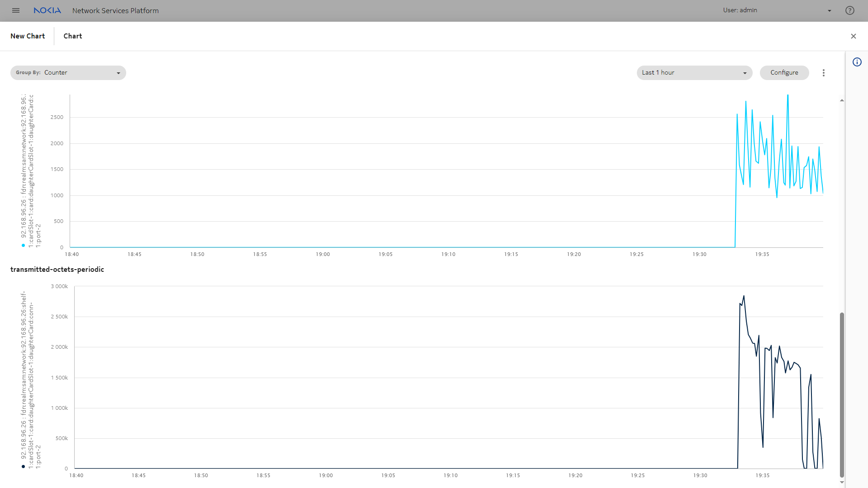868x488 pixels.
Task: Select the Chart tab
Action: 73,36
